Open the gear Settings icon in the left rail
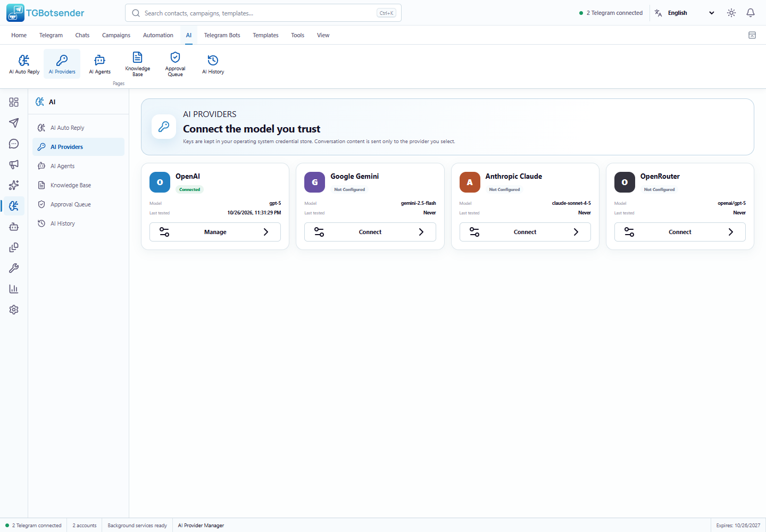The height and width of the screenshot is (532, 766). point(14,310)
